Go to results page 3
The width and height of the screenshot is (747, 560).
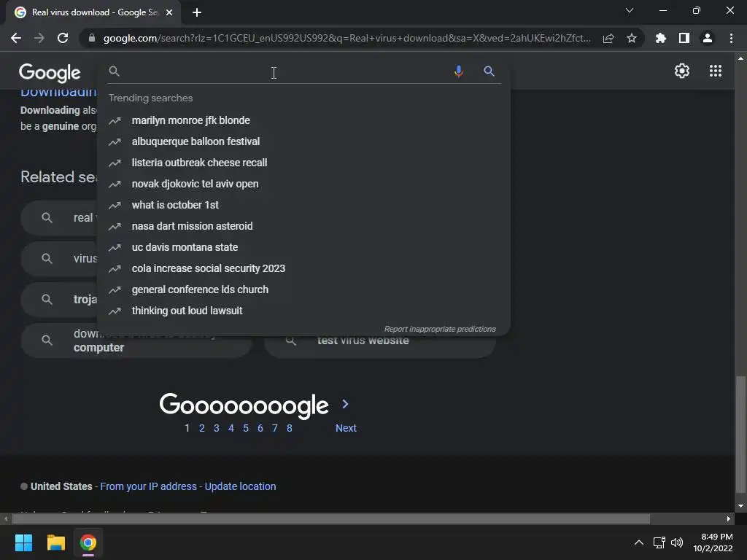click(216, 428)
